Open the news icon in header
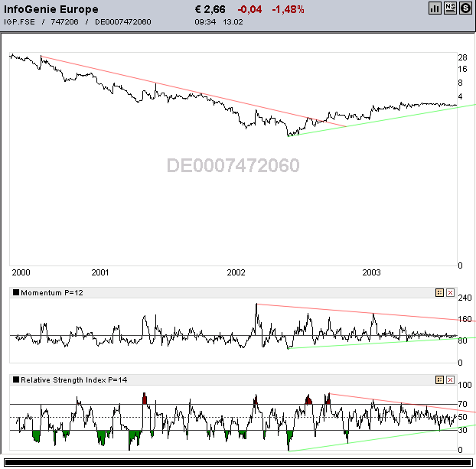The height and width of the screenshot is (469, 476). click(450, 8)
